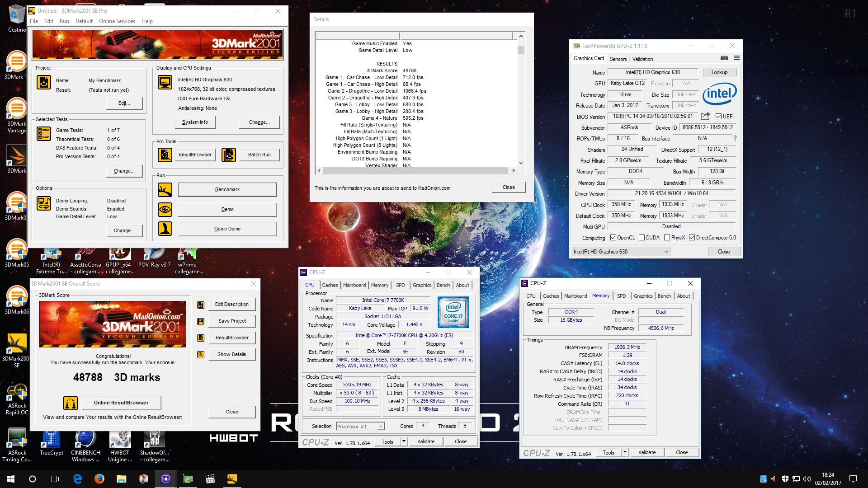The height and width of the screenshot is (488, 868).
Task: Click the 3DMark2001 banner image
Action: pyautogui.click(x=158, y=44)
